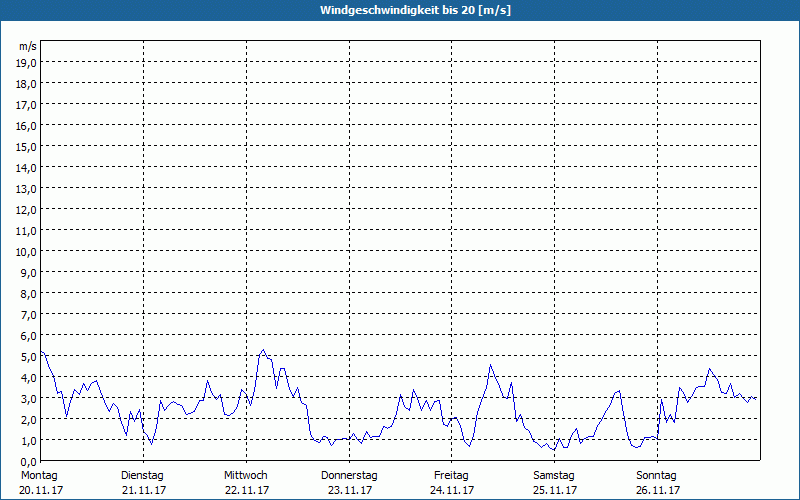The height and width of the screenshot is (500, 800).
Task: Click the wind peak on Mittwoch above 5 m/s
Action: pos(263,350)
